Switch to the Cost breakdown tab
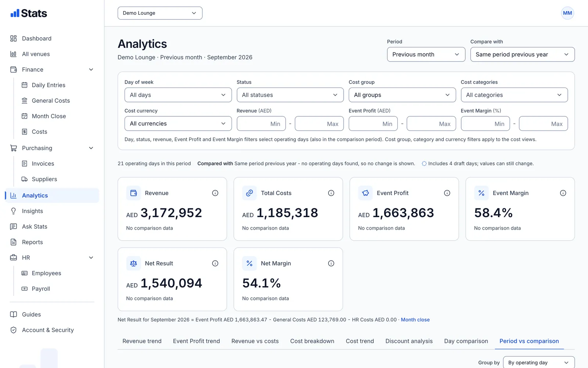The image size is (588, 368). point(312,341)
